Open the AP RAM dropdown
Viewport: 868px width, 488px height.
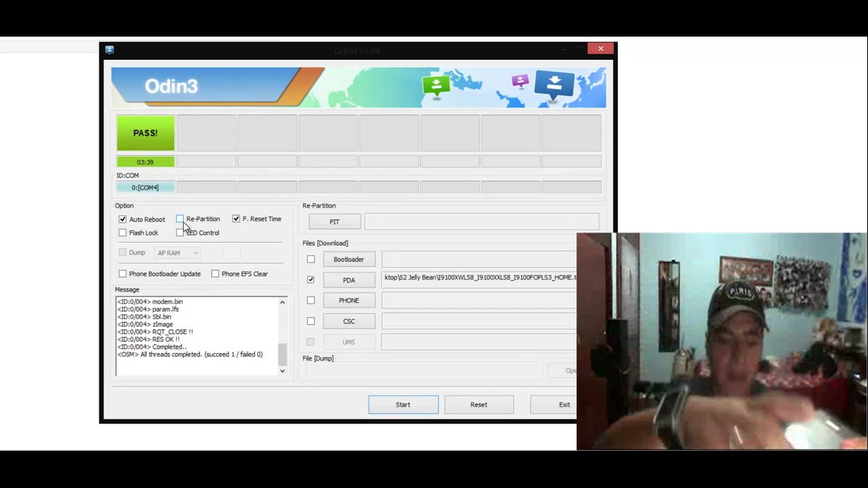tap(178, 253)
